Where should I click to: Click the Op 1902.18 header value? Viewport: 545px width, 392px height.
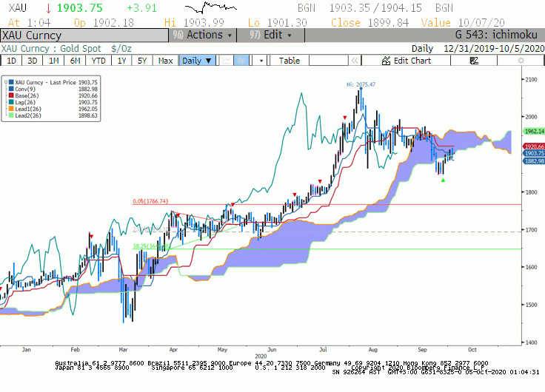104,23
